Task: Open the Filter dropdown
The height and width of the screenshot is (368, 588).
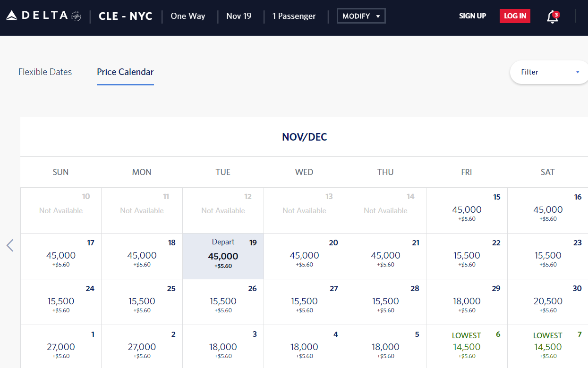Action: tap(550, 72)
